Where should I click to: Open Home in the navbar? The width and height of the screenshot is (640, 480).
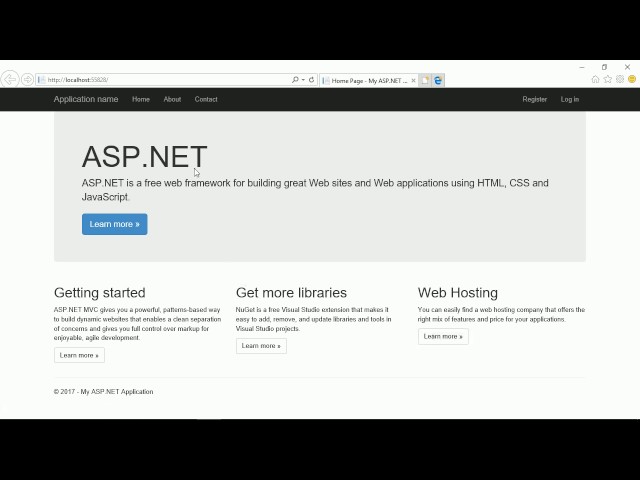(x=141, y=99)
